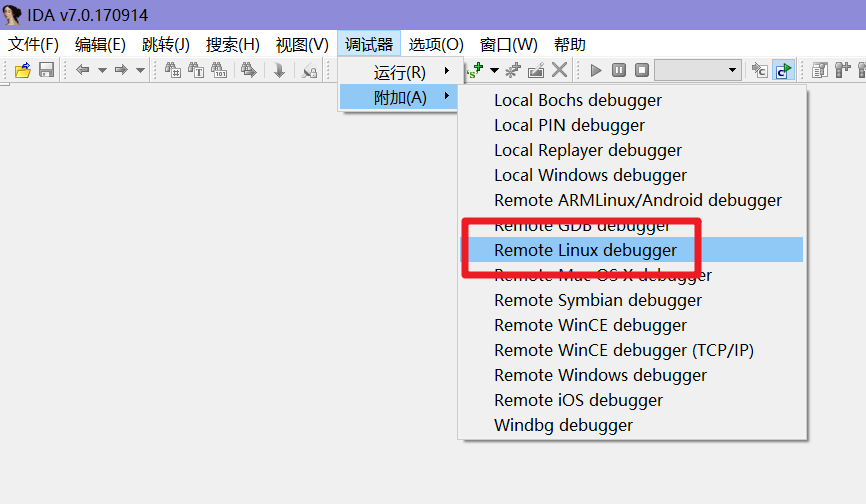This screenshot has width=866, height=504.
Task: Select Remote WinCE debugger entry
Action: click(x=590, y=325)
